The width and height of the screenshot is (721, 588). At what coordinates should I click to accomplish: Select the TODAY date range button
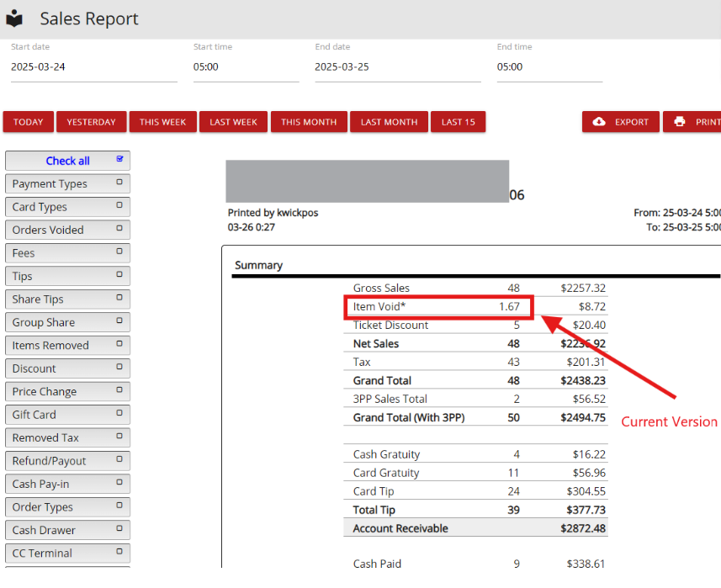pyautogui.click(x=29, y=122)
